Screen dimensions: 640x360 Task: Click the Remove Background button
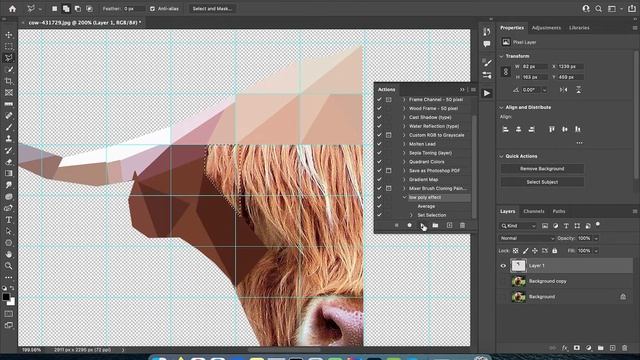coord(542,169)
